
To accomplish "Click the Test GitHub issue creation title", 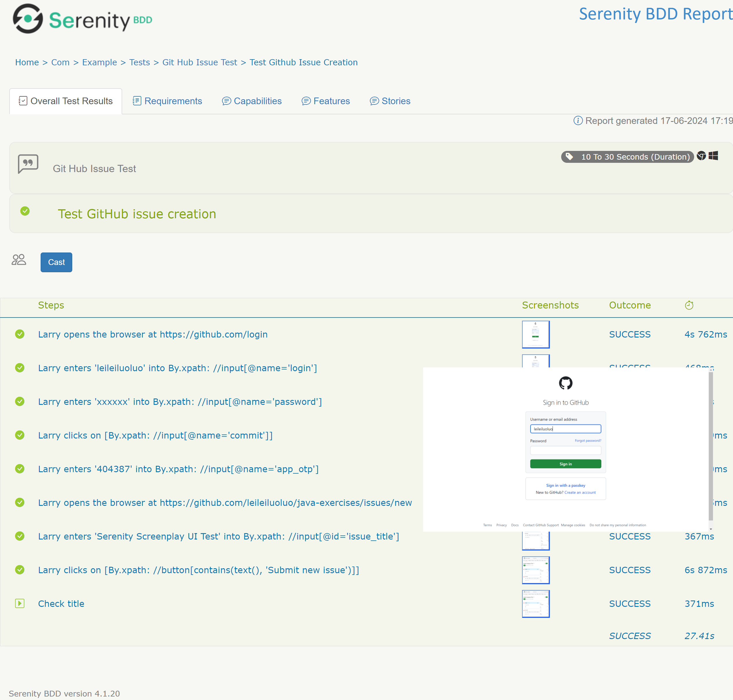I will 137,214.
